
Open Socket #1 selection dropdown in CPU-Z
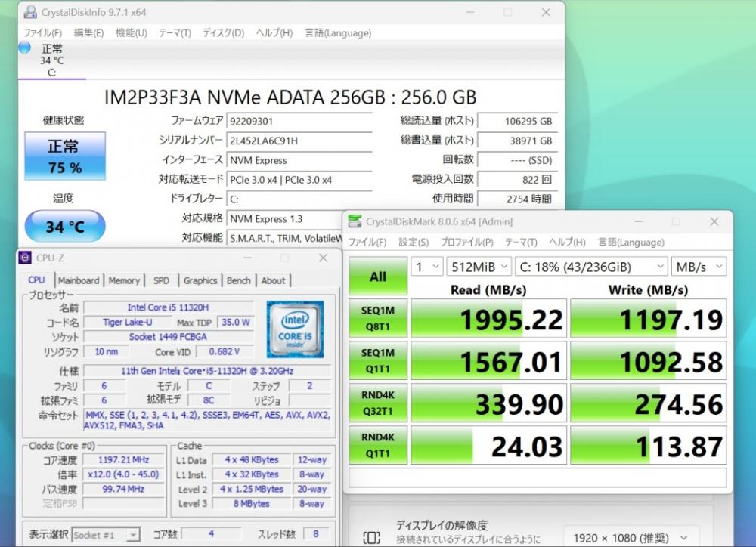click(x=106, y=535)
